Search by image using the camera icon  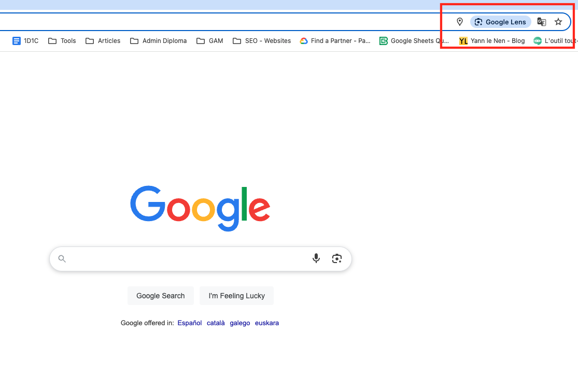click(x=337, y=258)
